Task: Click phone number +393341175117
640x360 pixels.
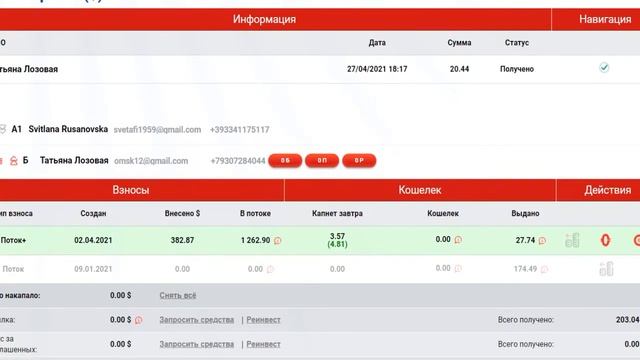Action: point(240,129)
